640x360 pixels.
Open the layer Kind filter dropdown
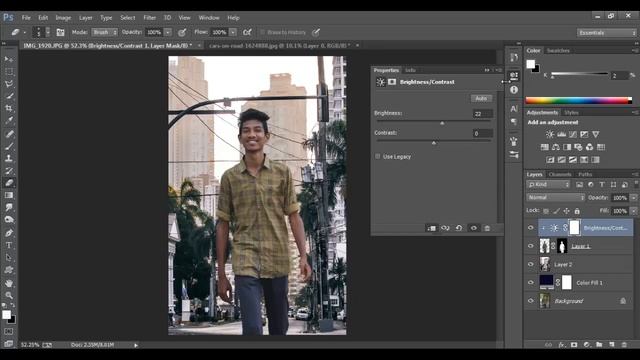coord(548,185)
